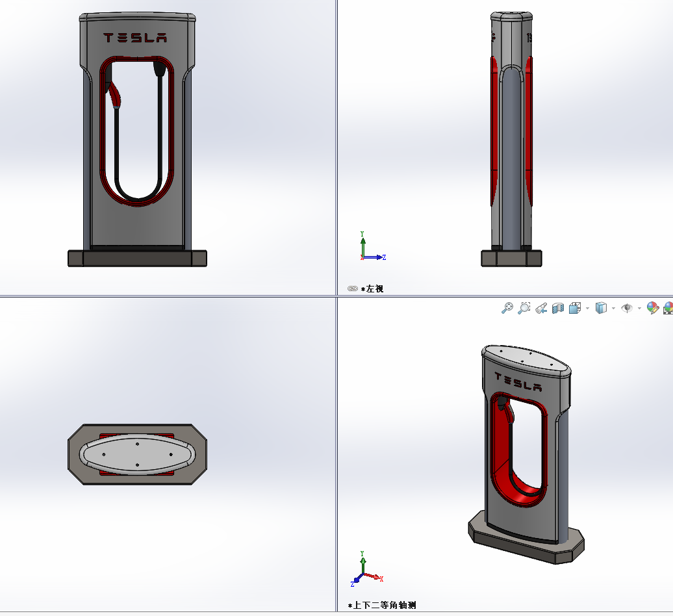The width and height of the screenshot is (673, 616).
Task: Click the View Orientation cube icon
Action: [x=575, y=308]
